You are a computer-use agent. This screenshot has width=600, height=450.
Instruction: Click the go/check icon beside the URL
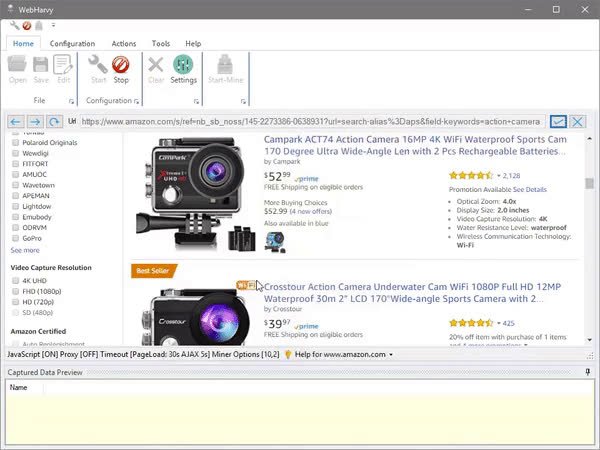pyautogui.click(x=558, y=122)
